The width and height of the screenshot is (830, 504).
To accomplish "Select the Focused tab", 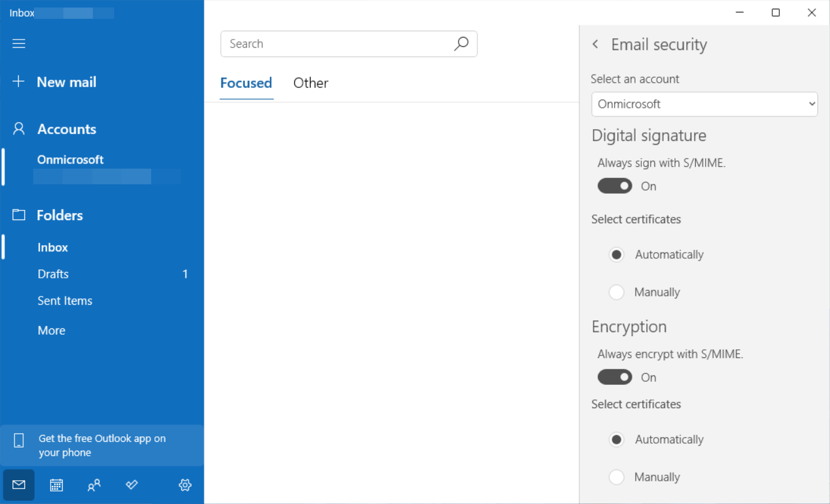I will coord(246,83).
